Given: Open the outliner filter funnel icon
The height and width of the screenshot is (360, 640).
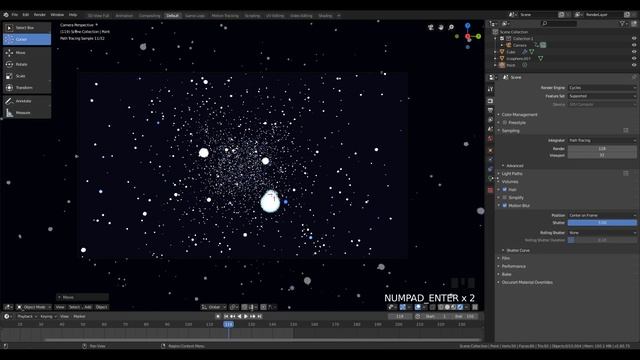Looking at the screenshot, I should coord(622,24).
